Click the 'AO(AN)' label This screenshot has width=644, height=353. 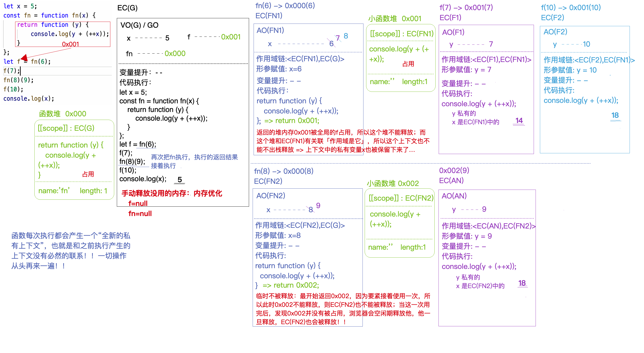click(x=454, y=196)
